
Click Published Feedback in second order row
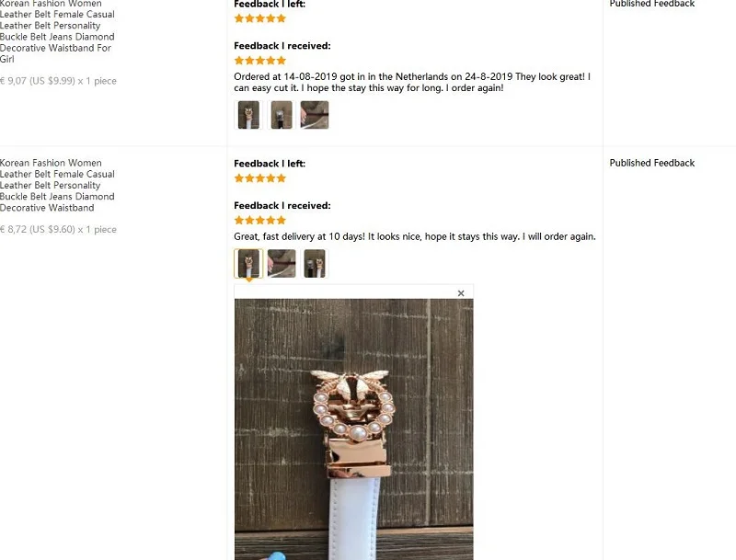652,163
